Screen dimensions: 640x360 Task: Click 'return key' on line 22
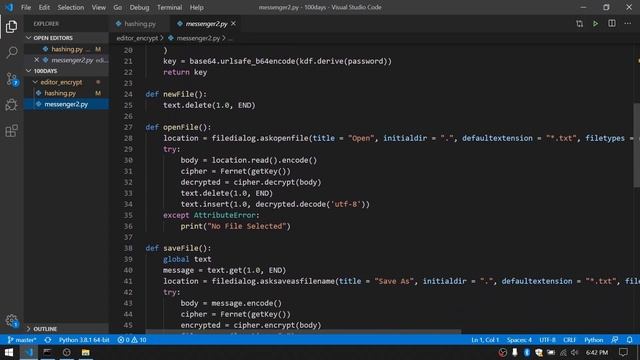(185, 72)
